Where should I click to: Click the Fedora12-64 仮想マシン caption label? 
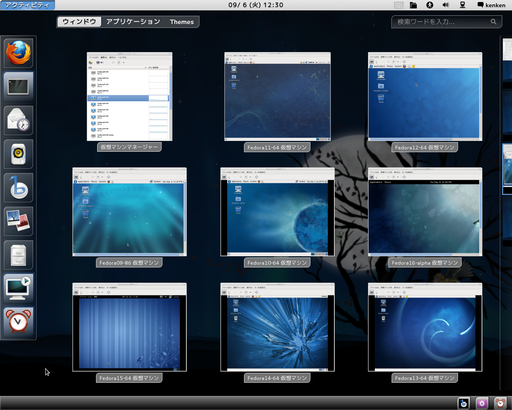pyautogui.click(x=424, y=147)
